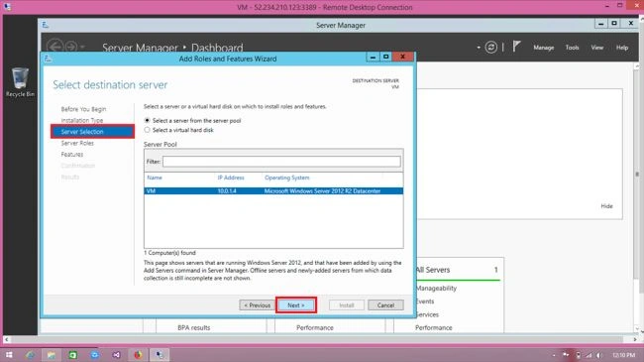644x362 pixels.
Task: Open the View menu in Server Manager
Action: pyautogui.click(x=597, y=48)
